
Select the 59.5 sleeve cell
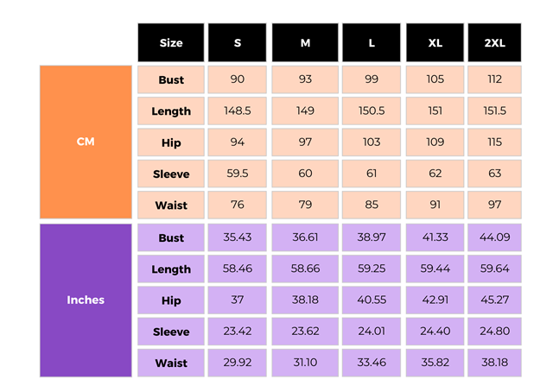(238, 174)
